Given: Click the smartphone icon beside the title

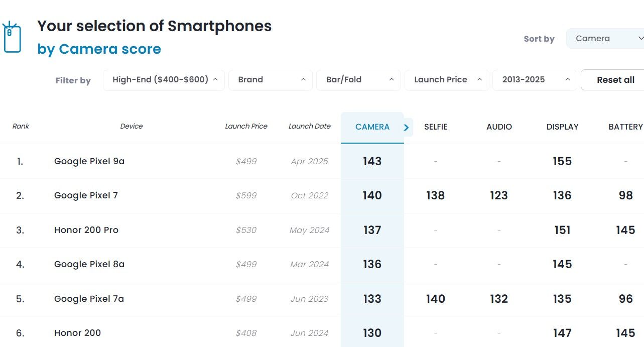Looking at the screenshot, I should pos(12,37).
